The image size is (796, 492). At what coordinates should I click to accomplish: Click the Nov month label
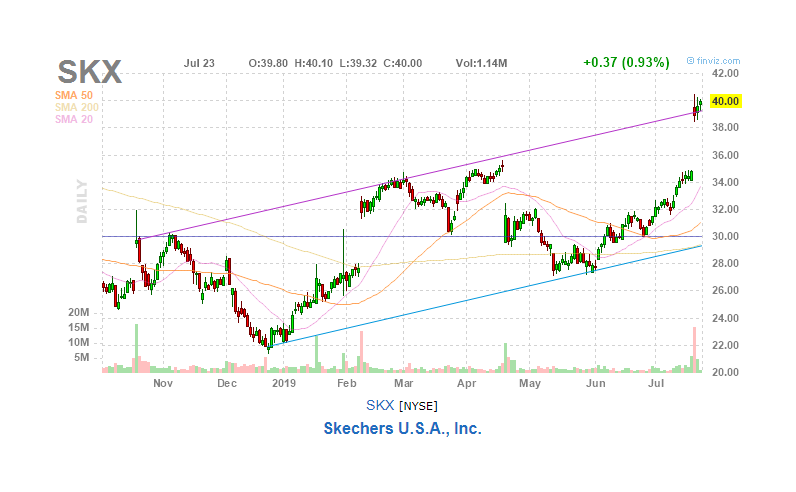(x=163, y=383)
